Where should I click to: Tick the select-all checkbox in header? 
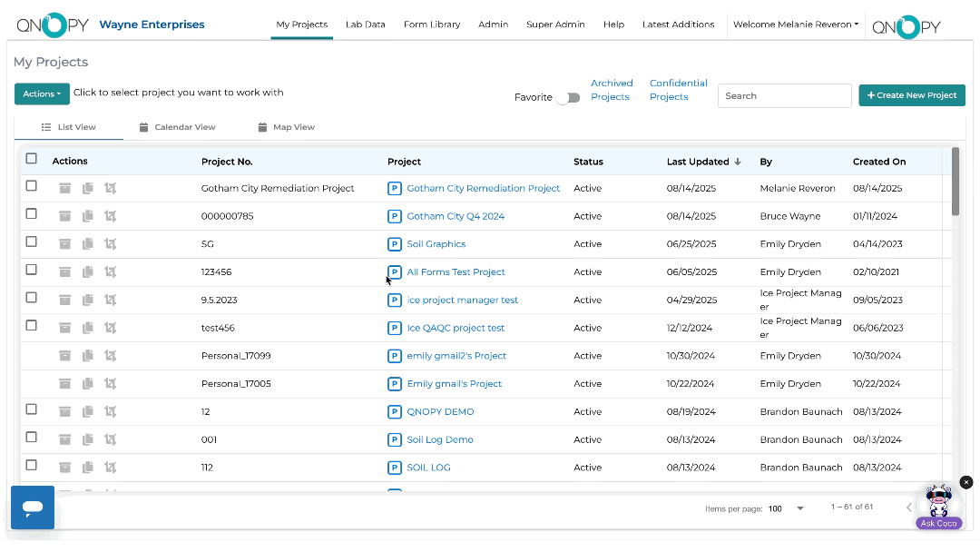point(31,159)
